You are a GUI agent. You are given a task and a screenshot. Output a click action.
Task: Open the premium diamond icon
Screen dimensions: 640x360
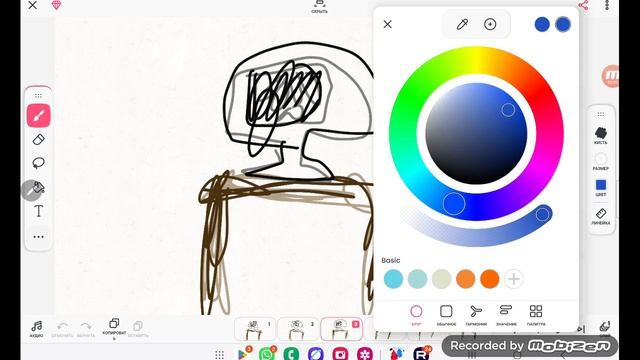(56, 5)
